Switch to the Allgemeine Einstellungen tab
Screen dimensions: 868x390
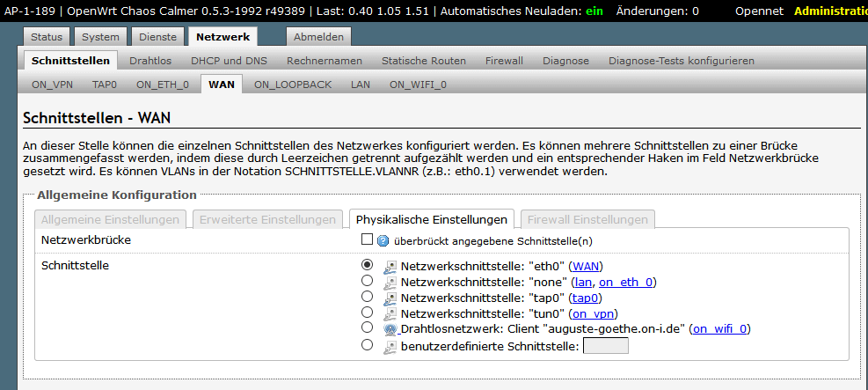pos(112,219)
